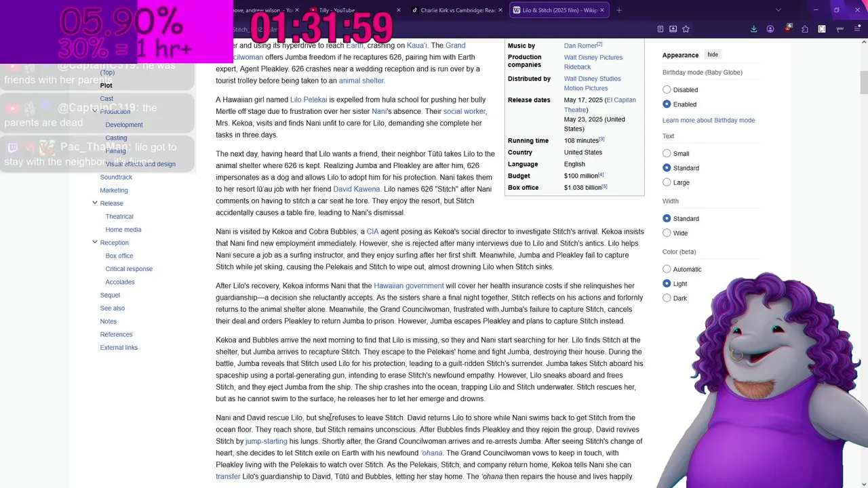Open Learn more about Birthday mode link

click(x=708, y=121)
